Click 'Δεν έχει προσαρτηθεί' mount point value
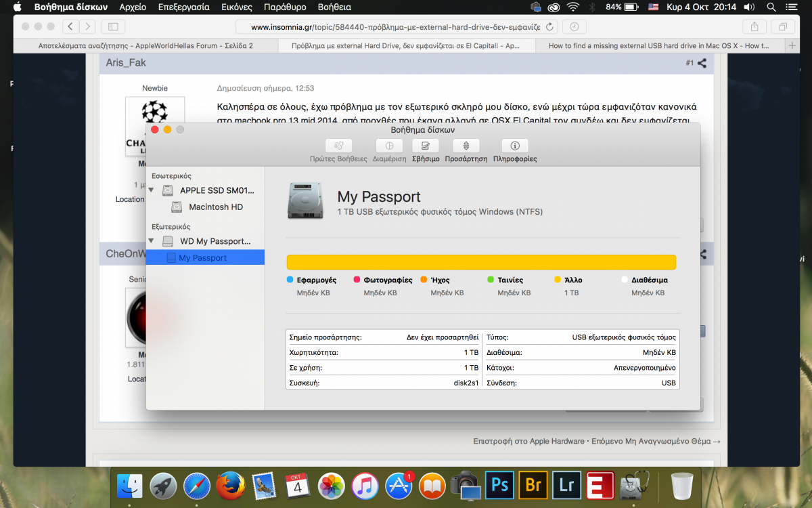 443,337
